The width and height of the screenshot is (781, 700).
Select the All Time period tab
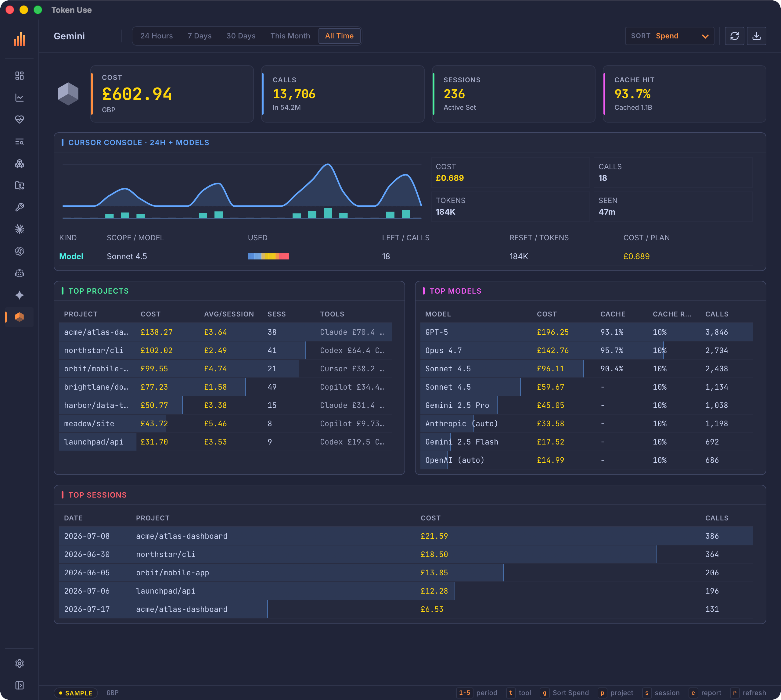coord(339,36)
